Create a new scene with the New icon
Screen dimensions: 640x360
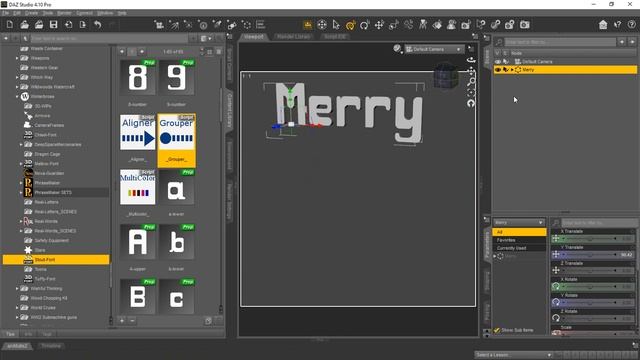(10, 24)
